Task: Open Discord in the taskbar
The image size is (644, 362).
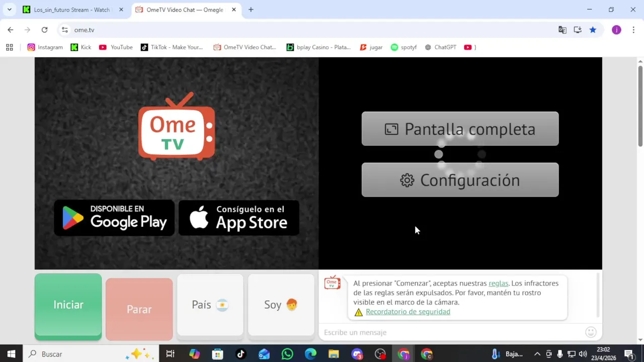Action: point(357,354)
